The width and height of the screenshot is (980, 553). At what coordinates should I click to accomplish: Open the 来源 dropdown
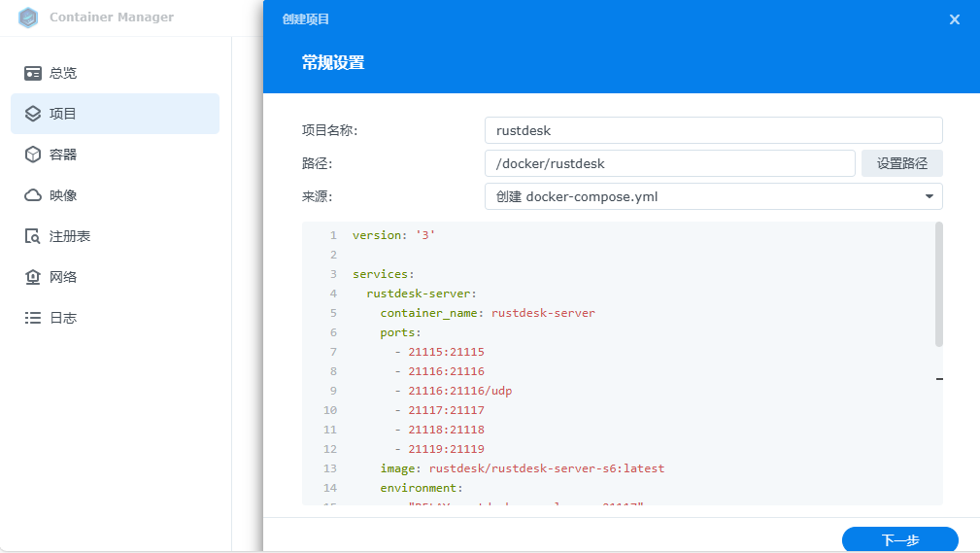tap(713, 196)
